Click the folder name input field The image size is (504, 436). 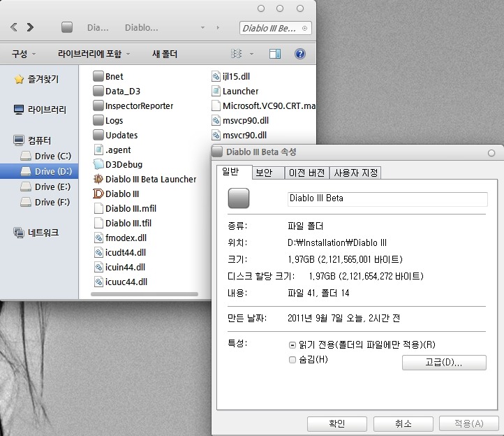pyautogui.click(x=387, y=199)
